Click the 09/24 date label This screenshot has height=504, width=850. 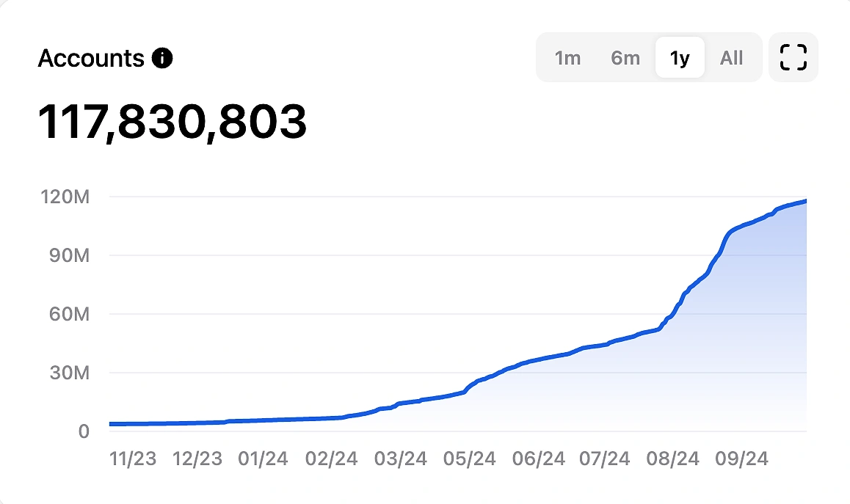742,459
